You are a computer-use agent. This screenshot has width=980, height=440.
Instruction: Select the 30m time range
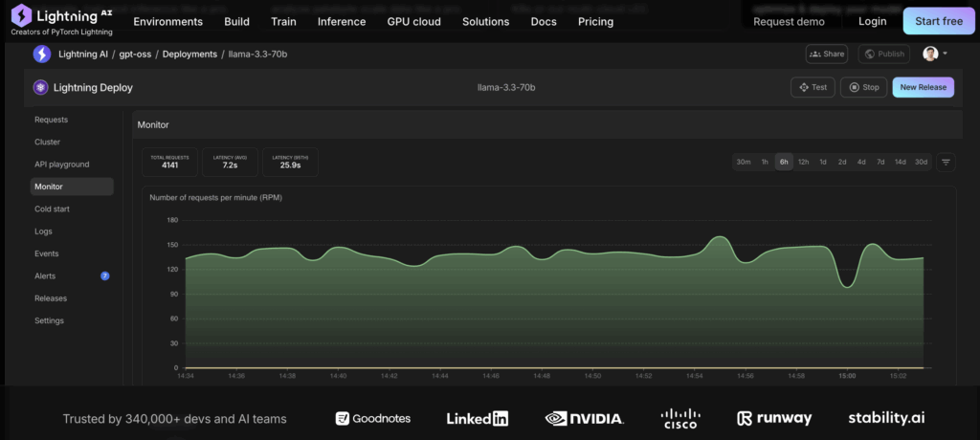[x=743, y=162]
